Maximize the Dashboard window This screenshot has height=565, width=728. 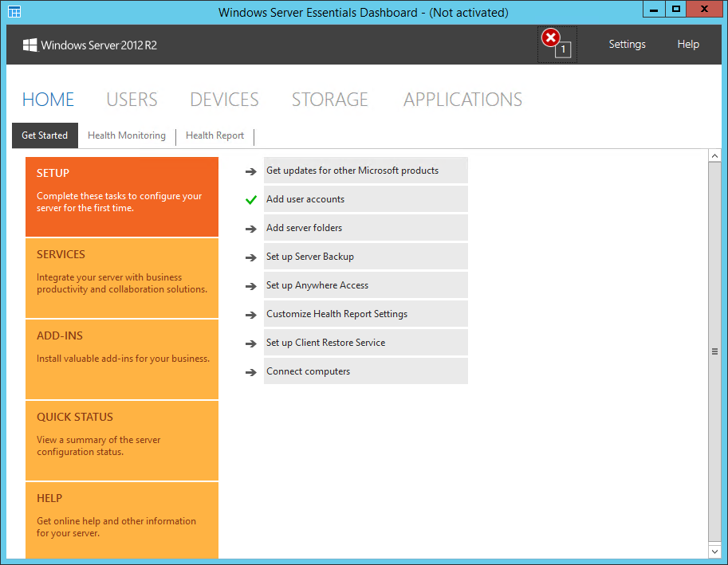(x=675, y=10)
